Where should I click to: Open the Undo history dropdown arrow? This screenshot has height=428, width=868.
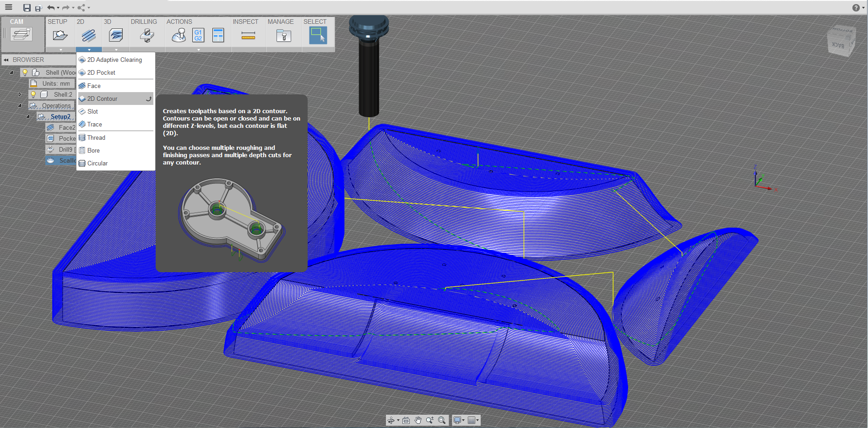click(58, 8)
